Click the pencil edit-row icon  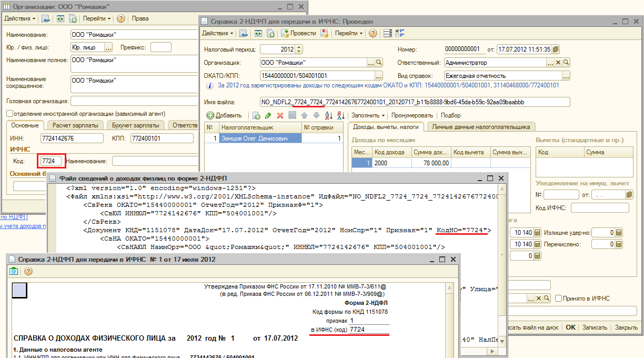coord(268,115)
